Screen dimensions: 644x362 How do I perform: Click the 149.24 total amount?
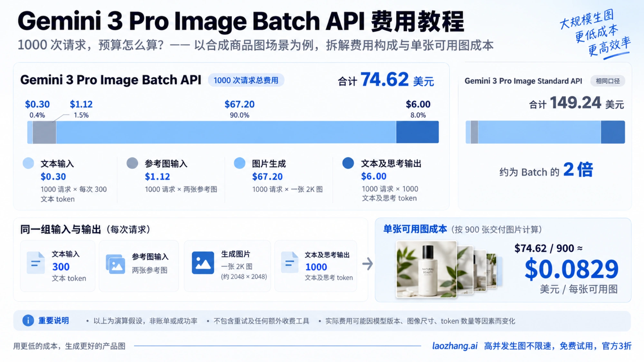click(x=575, y=103)
